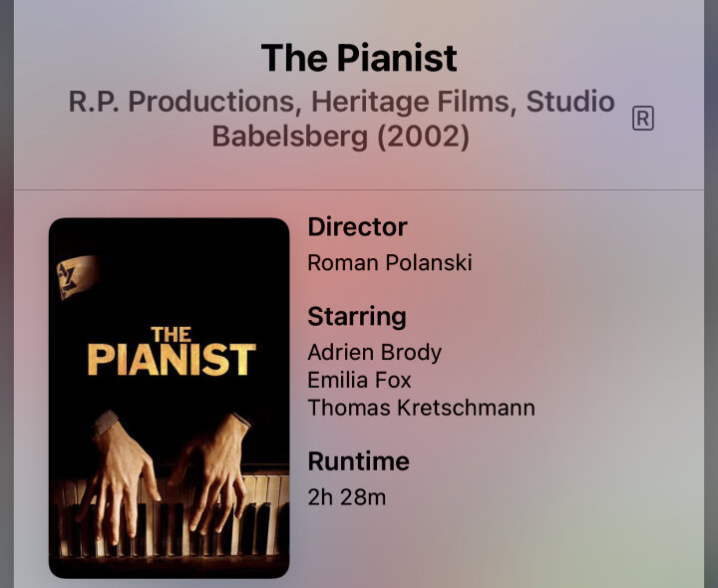Image resolution: width=718 pixels, height=588 pixels.
Task: Choose Emilia Fox from the cast
Action: tap(359, 380)
